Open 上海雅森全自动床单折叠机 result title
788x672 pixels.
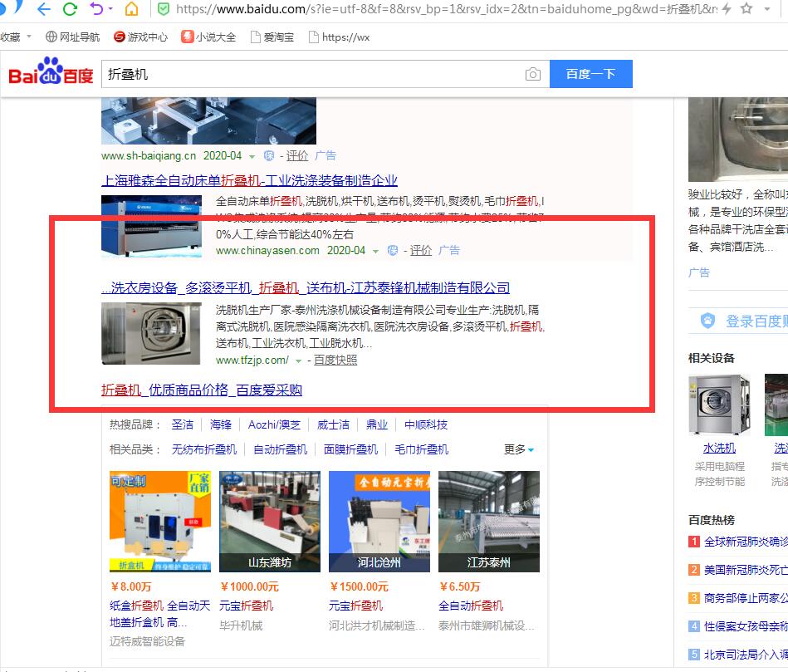point(249,180)
